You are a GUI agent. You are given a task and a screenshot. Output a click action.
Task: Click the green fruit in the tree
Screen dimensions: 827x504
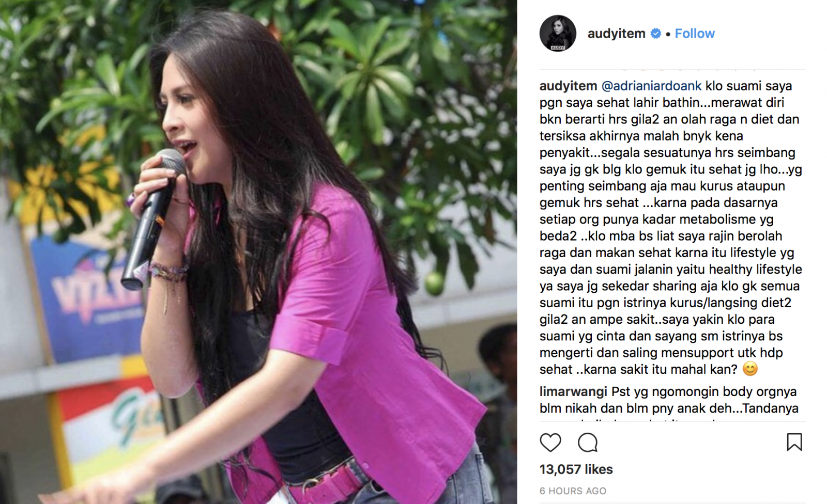click(x=435, y=282)
